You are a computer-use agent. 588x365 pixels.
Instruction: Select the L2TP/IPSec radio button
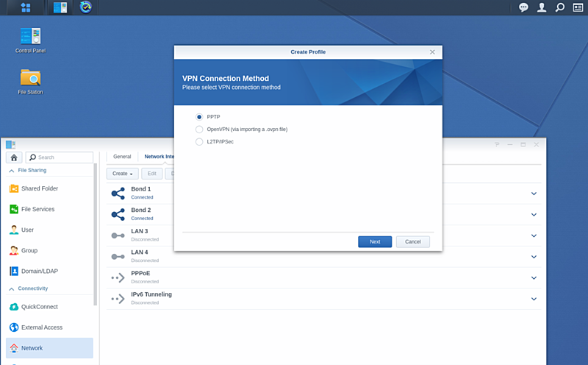pyautogui.click(x=199, y=141)
